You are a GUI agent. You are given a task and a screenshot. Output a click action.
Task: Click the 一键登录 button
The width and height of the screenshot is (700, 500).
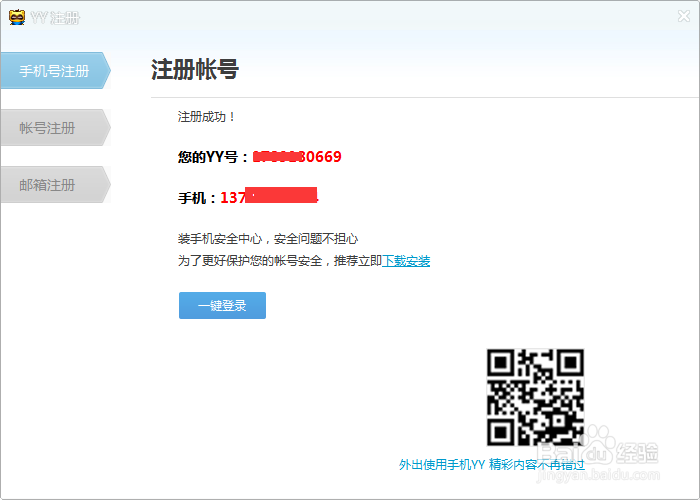tap(222, 305)
